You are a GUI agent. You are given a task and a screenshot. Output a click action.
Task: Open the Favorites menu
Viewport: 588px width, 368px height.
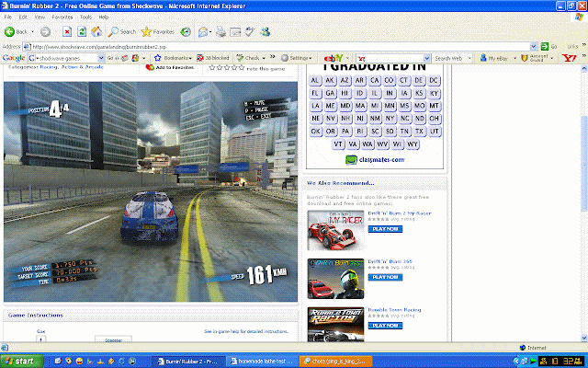pos(62,17)
